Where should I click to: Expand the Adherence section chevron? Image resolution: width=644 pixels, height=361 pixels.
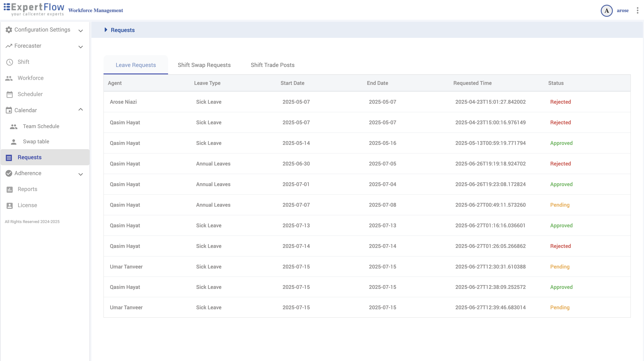pos(80,174)
